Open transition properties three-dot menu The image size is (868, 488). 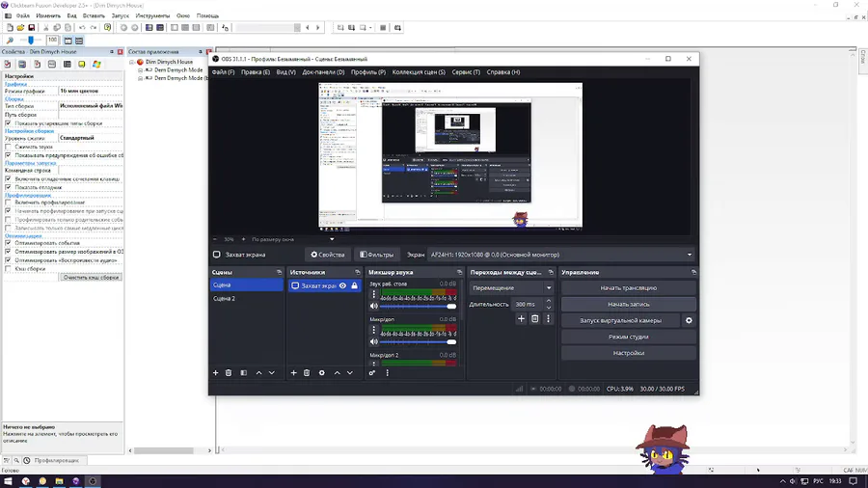coord(548,318)
